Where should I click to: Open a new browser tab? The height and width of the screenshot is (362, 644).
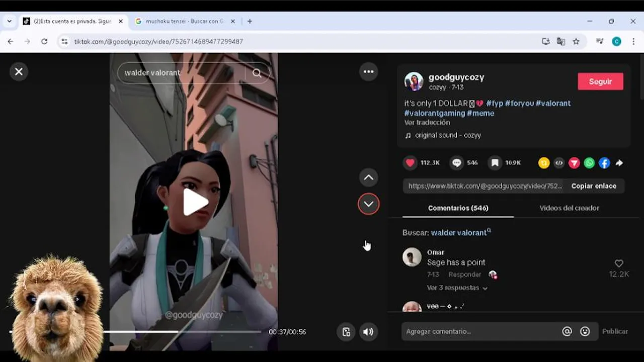pos(250,22)
